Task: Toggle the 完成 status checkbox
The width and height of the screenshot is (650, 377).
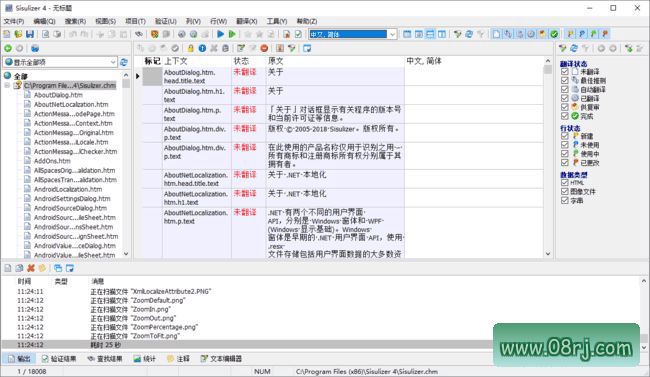Action: (x=565, y=116)
